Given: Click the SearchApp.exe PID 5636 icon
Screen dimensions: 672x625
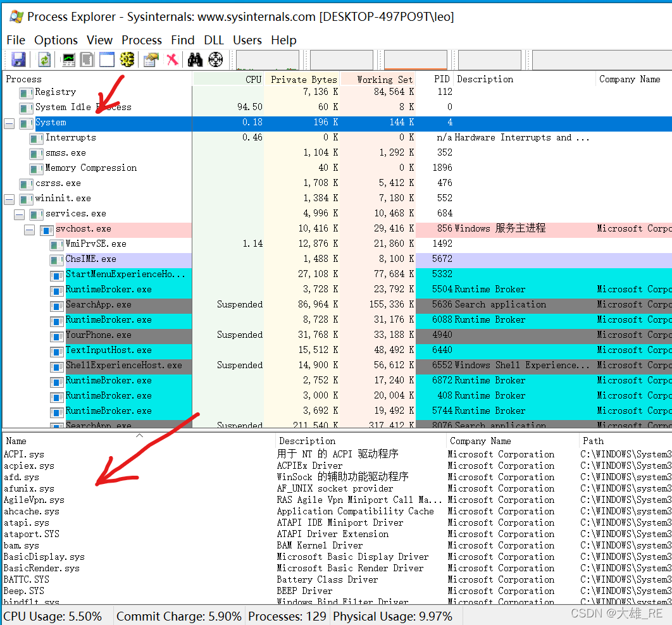Looking at the screenshot, I should pyautogui.click(x=57, y=306).
